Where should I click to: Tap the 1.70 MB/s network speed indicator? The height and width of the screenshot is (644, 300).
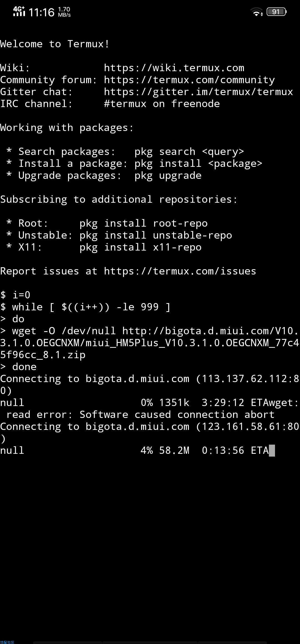click(x=64, y=12)
